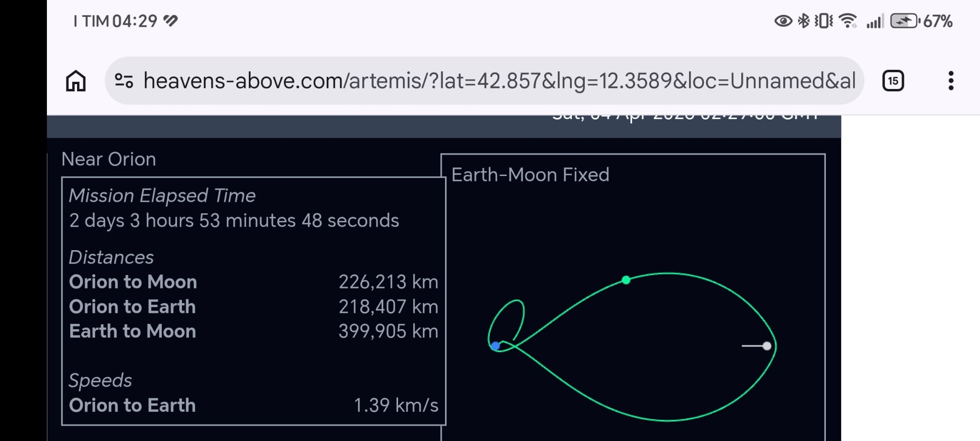
Task: Click the Orion to Earth speed value
Action: [396, 406]
